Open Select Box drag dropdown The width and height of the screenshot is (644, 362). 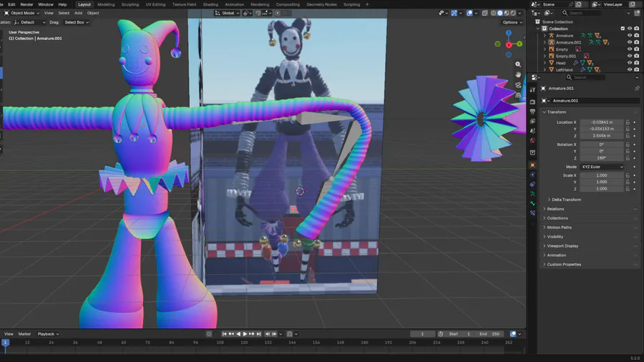pyautogui.click(x=77, y=22)
